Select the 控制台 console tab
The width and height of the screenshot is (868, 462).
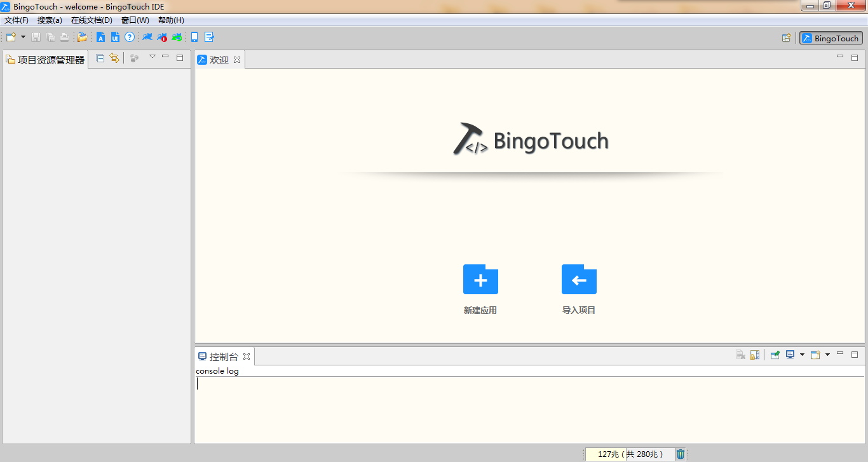(224, 357)
